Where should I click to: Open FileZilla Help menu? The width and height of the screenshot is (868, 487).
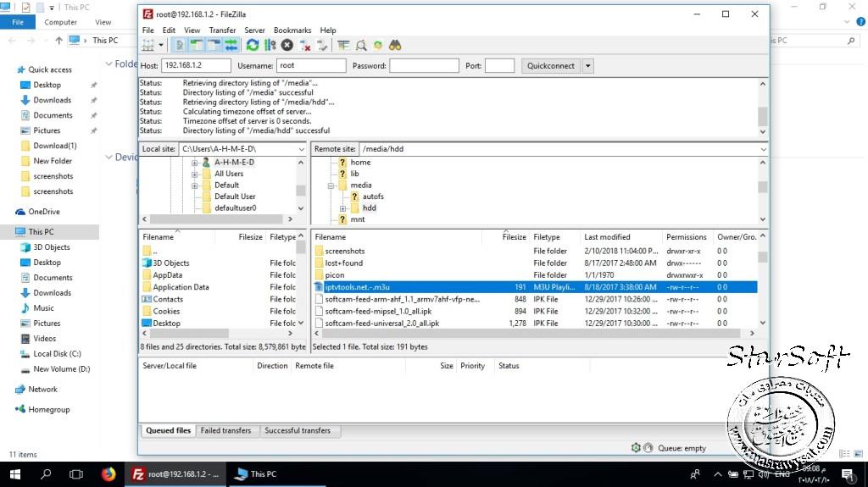tap(328, 30)
